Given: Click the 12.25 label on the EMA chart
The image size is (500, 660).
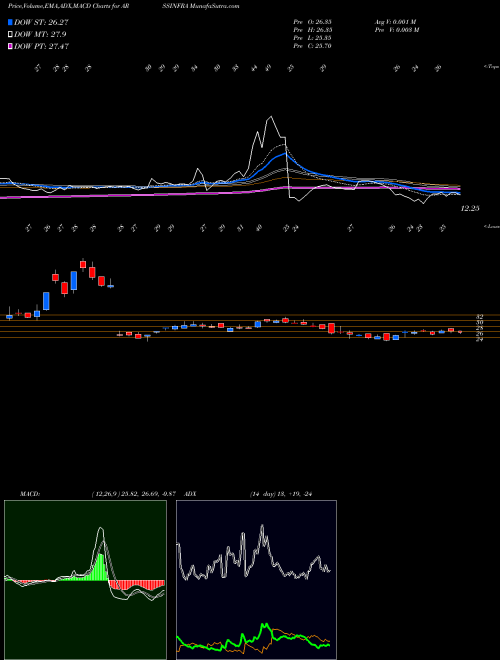Looking at the screenshot, I should (x=470, y=208).
